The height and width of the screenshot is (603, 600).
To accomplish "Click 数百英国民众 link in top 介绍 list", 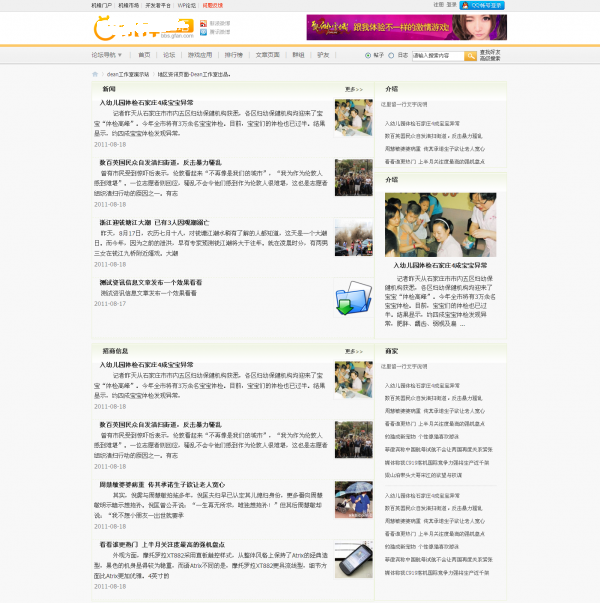I will (x=433, y=136).
